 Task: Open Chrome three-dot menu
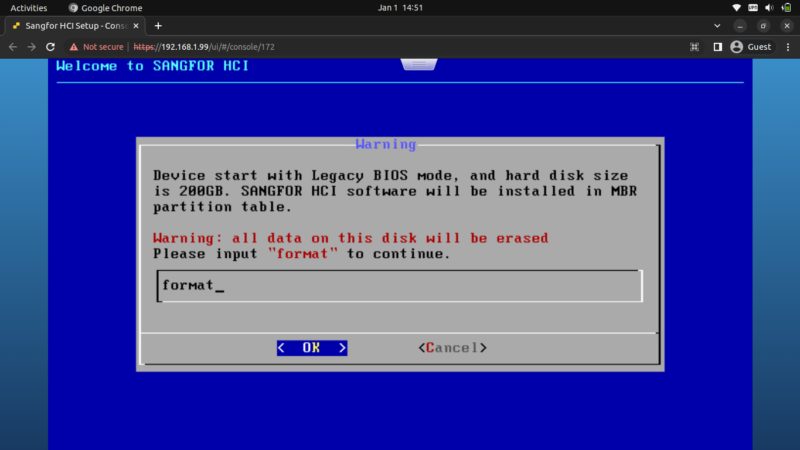(788, 47)
